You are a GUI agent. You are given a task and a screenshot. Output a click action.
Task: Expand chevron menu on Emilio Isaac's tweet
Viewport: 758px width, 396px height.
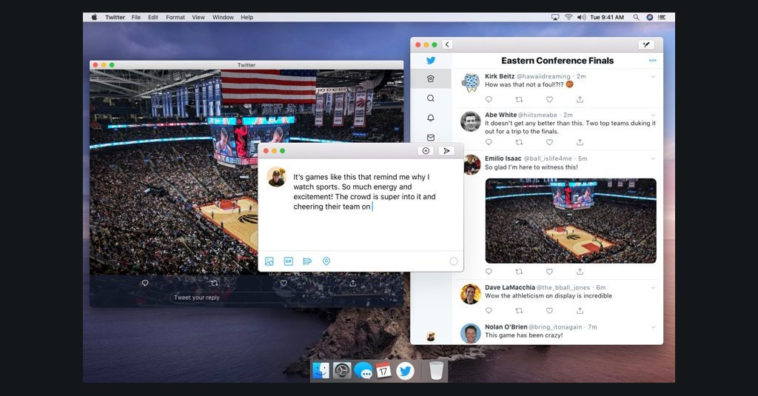653,159
